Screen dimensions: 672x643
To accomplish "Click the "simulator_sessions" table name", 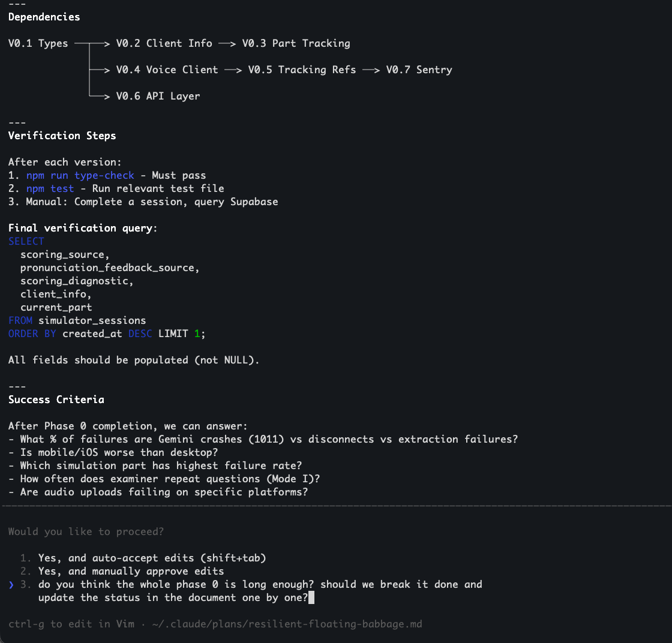I will pyautogui.click(x=92, y=320).
